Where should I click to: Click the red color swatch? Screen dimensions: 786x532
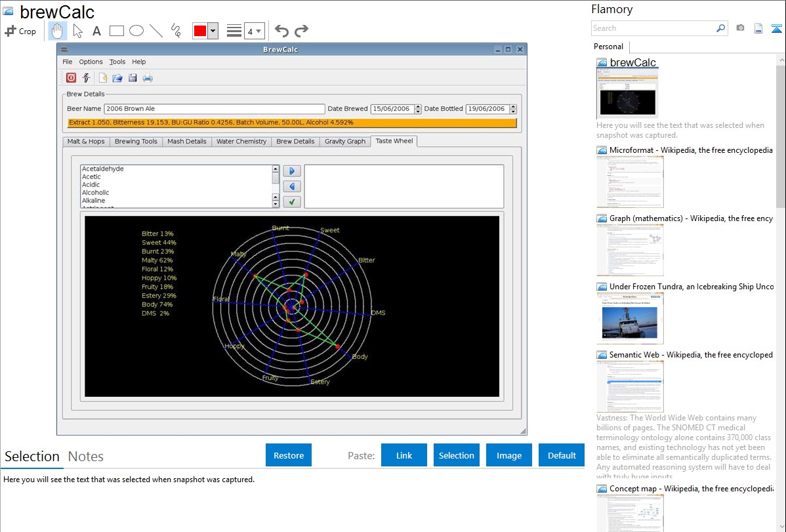coord(200,31)
